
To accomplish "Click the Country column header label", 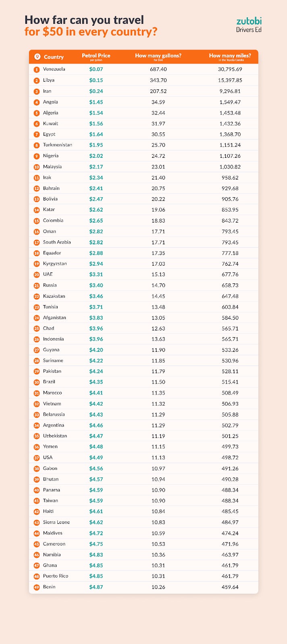I will 54,57.
